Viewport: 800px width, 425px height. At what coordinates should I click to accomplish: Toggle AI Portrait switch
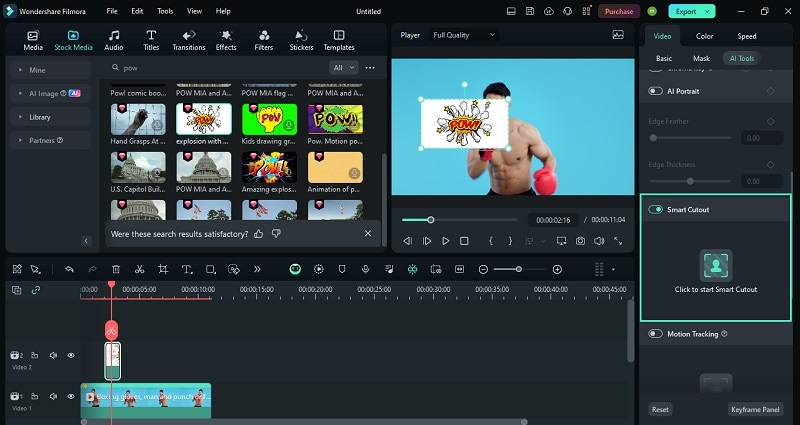pyautogui.click(x=655, y=91)
